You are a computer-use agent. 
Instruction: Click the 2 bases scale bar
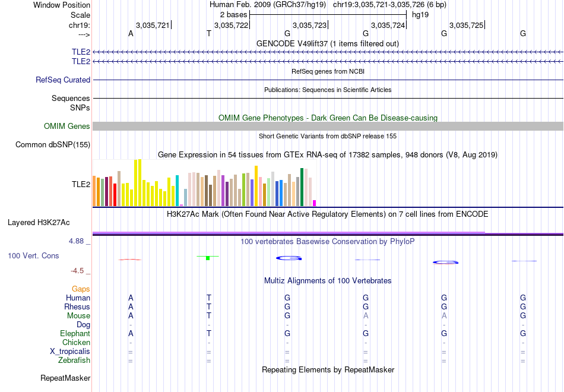coord(328,15)
